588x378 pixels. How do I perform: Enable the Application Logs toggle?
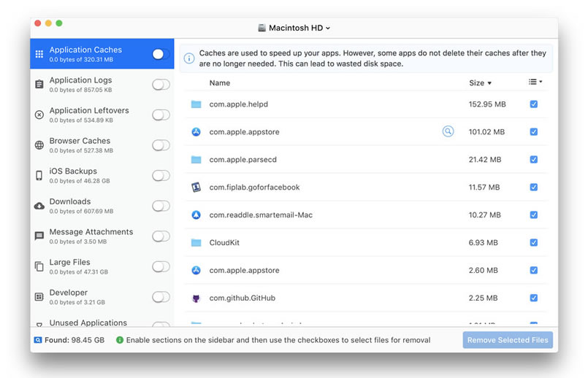[161, 85]
